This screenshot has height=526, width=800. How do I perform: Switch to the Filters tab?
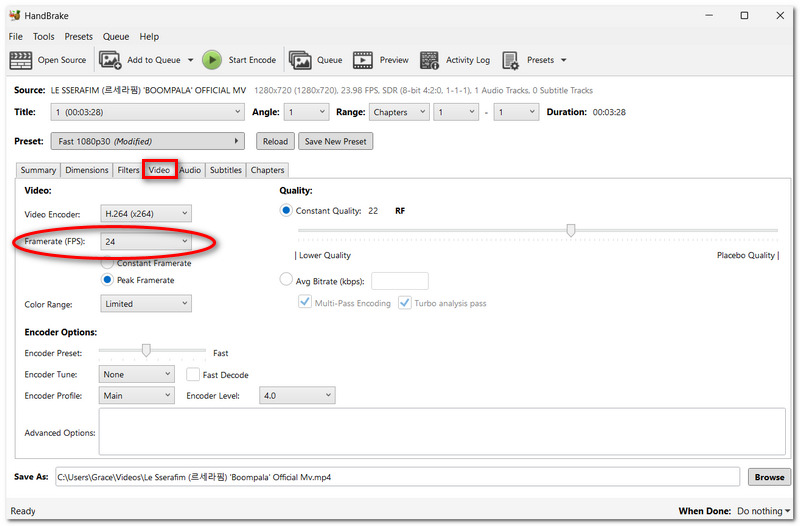(x=128, y=170)
